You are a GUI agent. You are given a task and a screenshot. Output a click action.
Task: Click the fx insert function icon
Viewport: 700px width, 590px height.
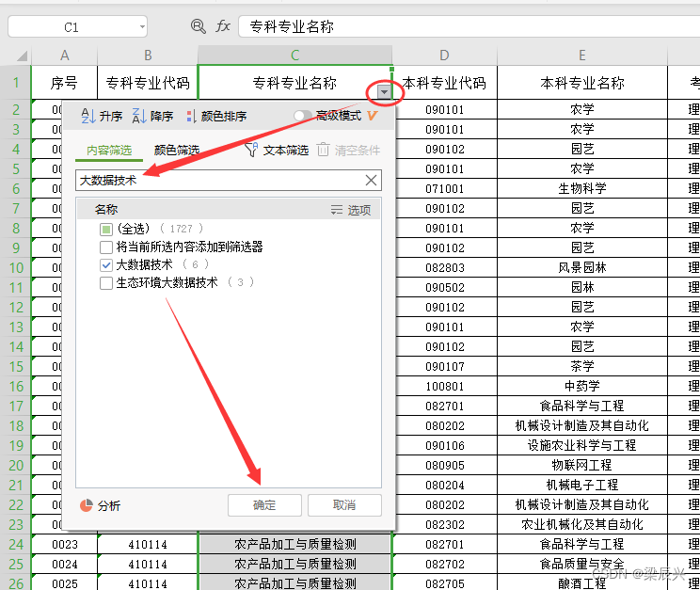click(223, 26)
